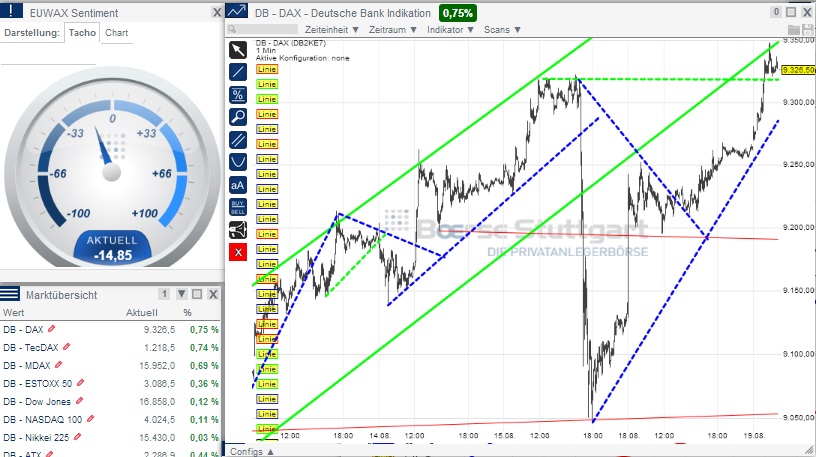Open the Scans dropdown
The image size is (816, 457).
pyautogui.click(x=502, y=30)
